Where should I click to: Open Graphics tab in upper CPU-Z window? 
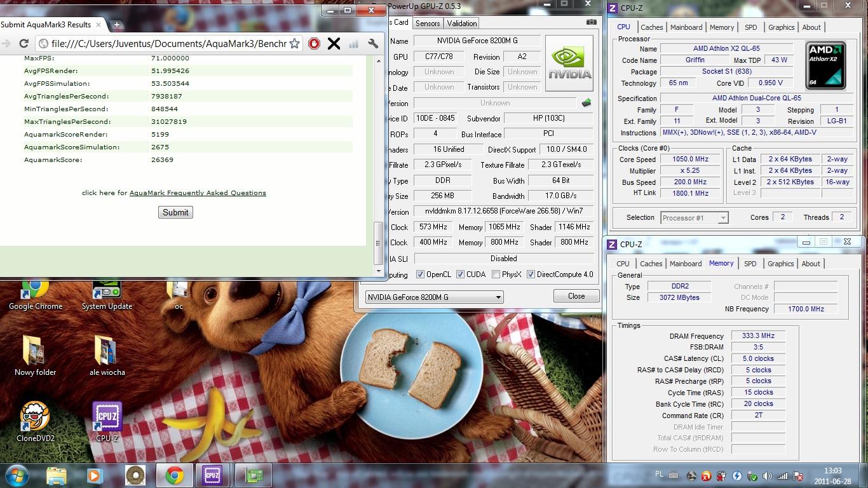coord(781,27)
